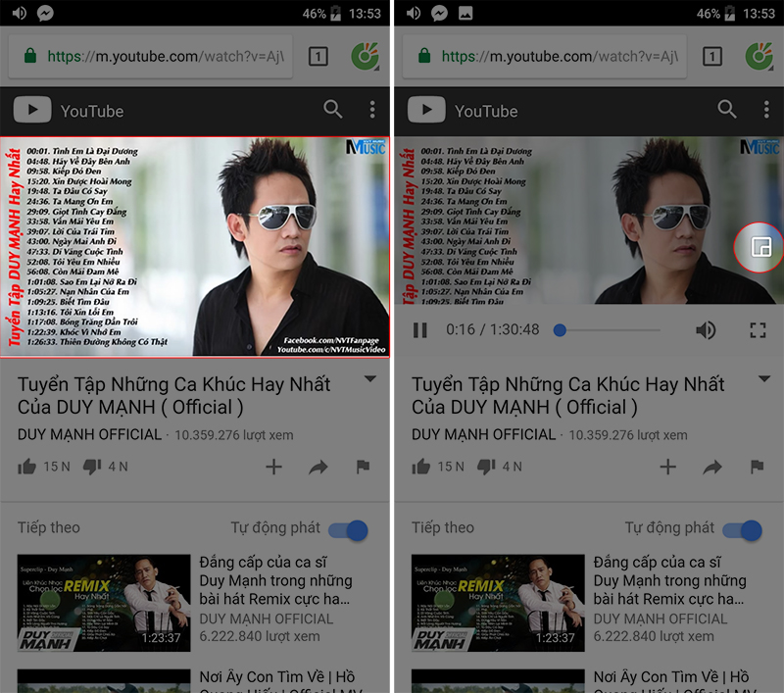Click the "Tiếp theo" heading in left screenshot
The width and height of the screenshot is (784, 693).
click(x=49, y=527)
